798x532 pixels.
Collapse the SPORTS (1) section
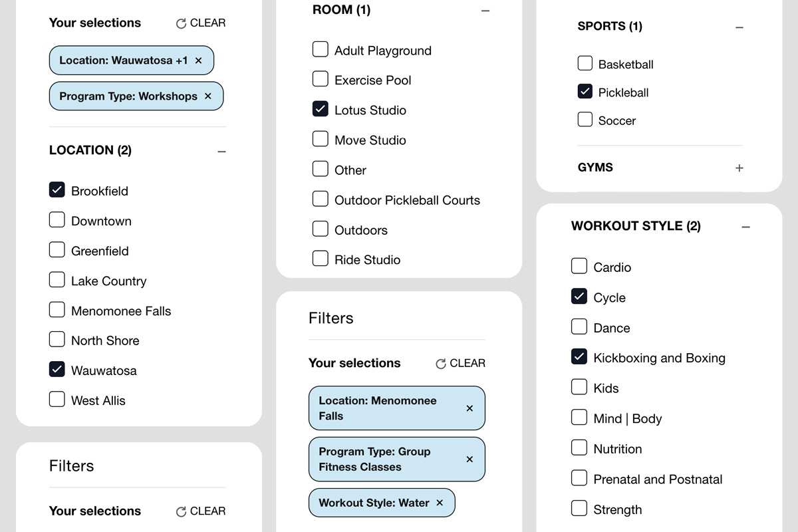point(739,27)
